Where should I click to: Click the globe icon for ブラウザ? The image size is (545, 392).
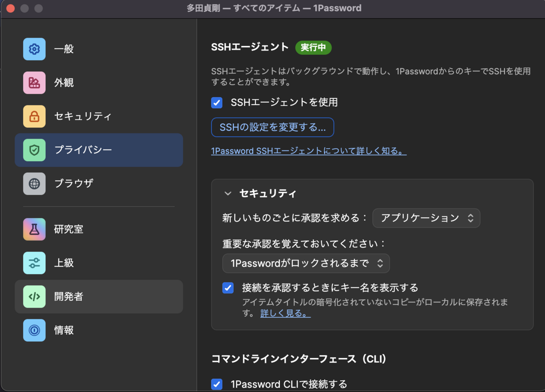tap(34, 184)
